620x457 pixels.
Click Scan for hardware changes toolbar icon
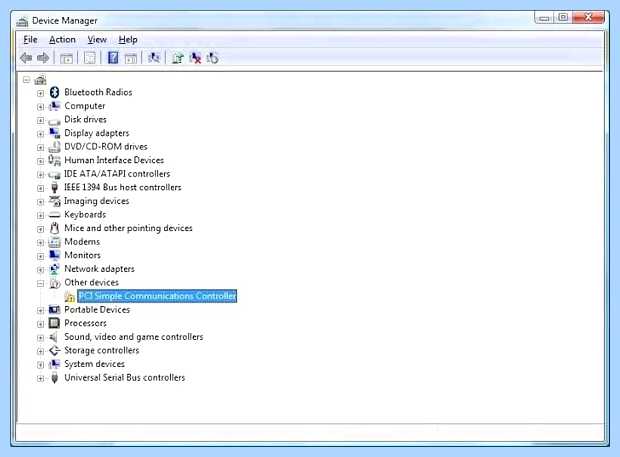tap(154, 58)
